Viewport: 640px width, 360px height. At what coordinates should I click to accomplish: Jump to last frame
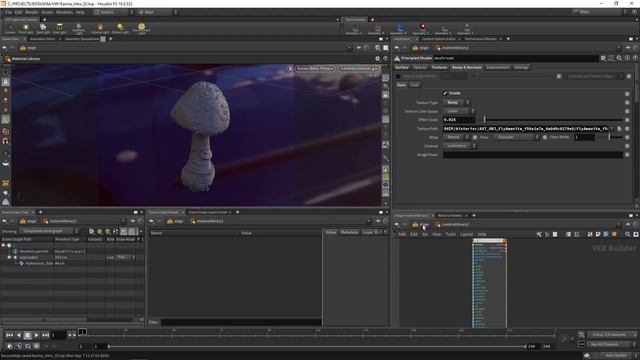(46, 335)
